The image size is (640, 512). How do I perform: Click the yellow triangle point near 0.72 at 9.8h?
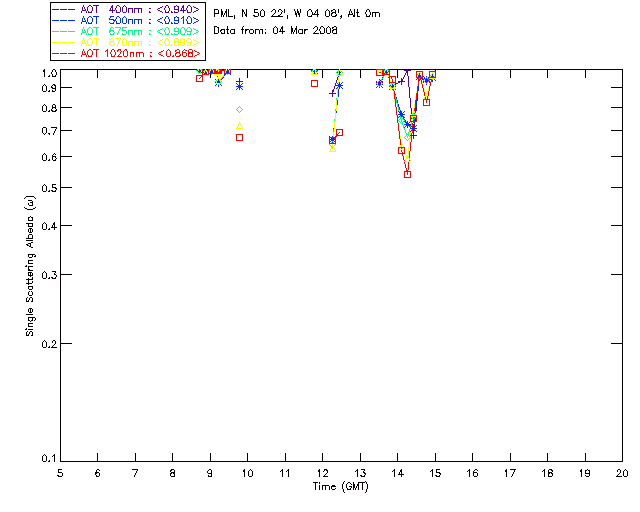click(240, 126)
